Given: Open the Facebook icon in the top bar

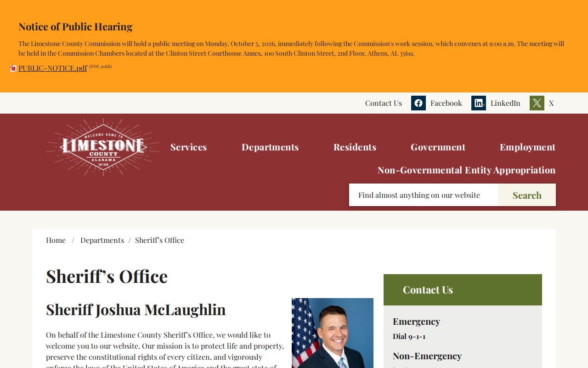Looking at the screenshot, I should [418, 103].
